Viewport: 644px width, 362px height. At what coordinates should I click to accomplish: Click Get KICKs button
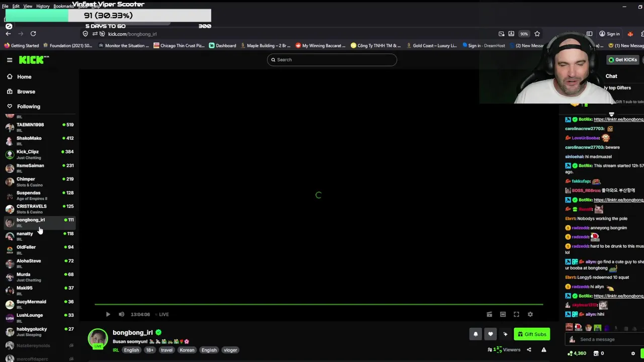tap(623, 60)
